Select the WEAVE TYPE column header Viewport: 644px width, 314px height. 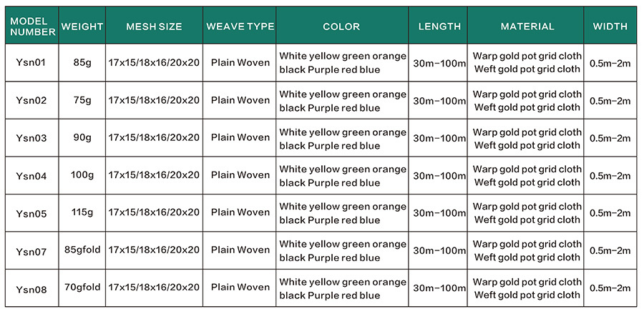(x=240, y=26)
